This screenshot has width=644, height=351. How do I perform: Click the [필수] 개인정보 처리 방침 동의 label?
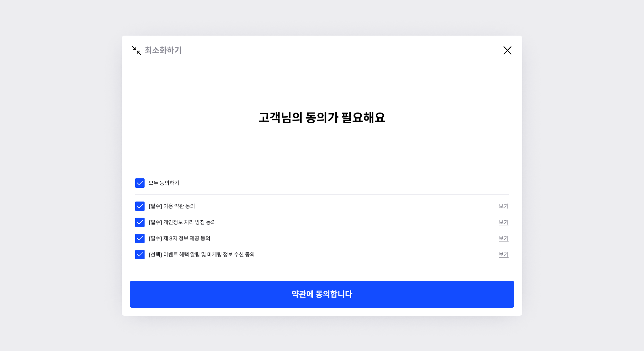coord(182,222)
